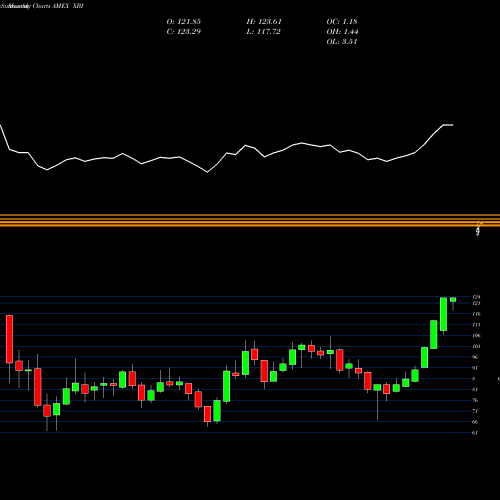This screenshot has width=500, height=500.
Task: Click the 'OH: 1.44' reading
Action: (342, 32)
